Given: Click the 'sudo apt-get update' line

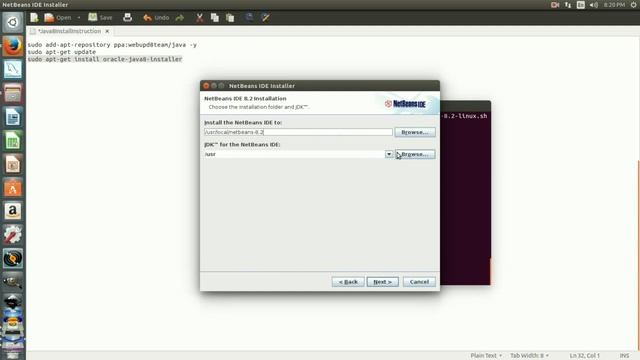Looking at the screenshot, I should coord(62,52).
